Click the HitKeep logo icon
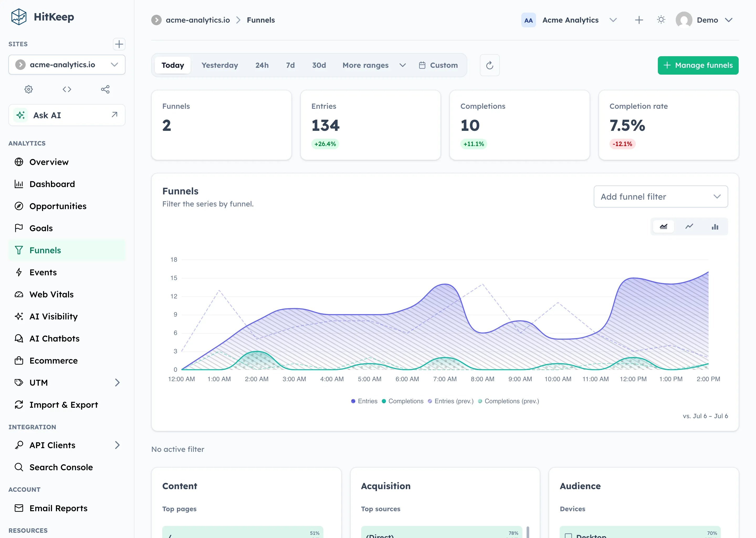 [19, 17]
